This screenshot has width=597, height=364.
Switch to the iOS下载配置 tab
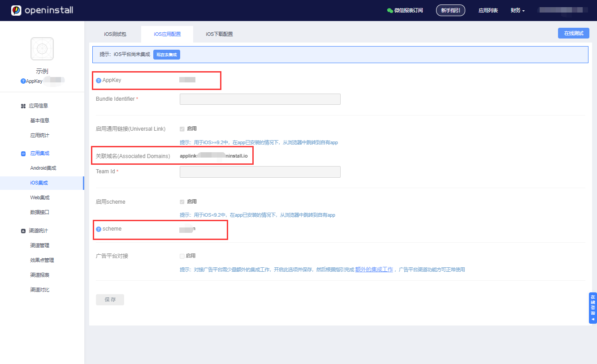[x=219, y=34]
